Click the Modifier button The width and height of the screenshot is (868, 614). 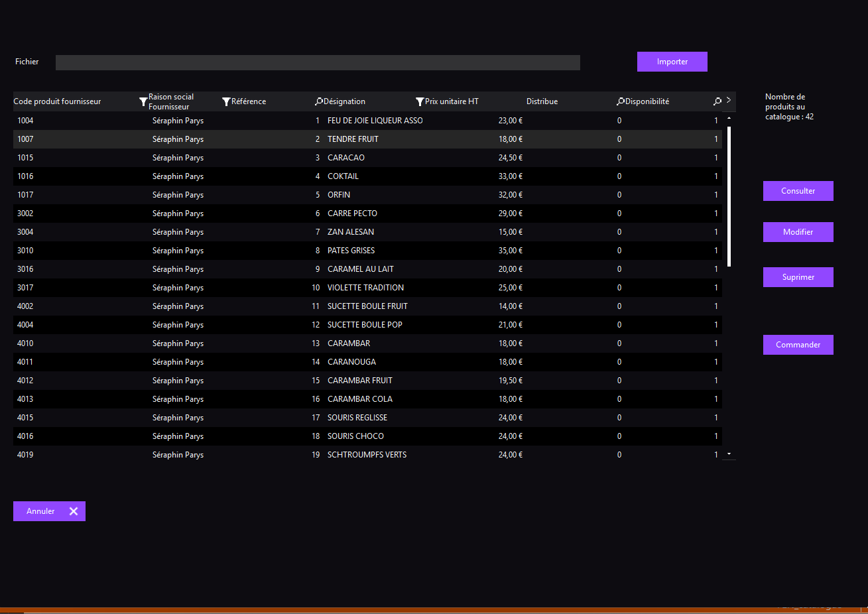(x=798, y=232)
